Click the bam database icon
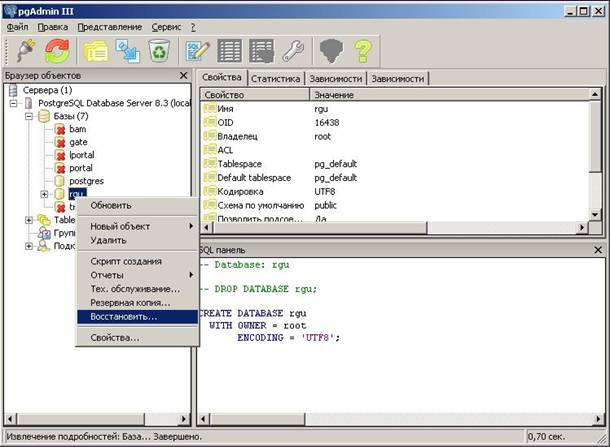 [x=60, y=129]
